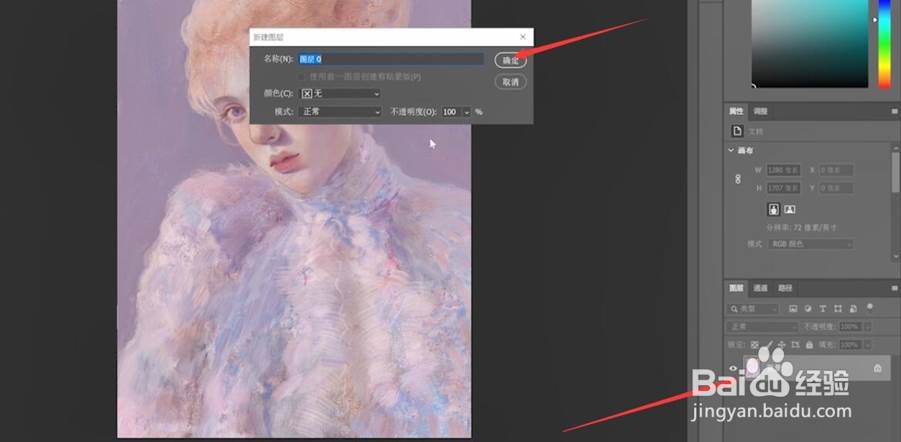The height and width of the screenshot is (442, 901).
Task: Click the dialog opacity value field showing 100
Action: (x=452, y=112)
